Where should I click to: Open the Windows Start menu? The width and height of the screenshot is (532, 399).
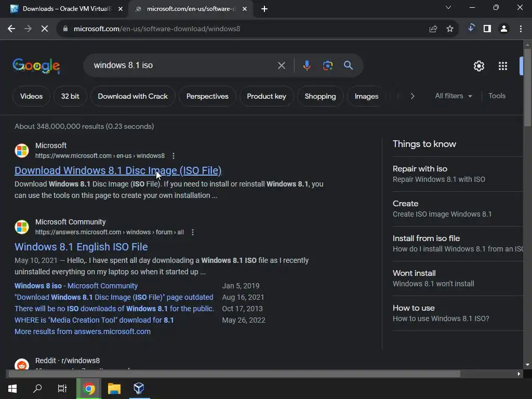click(12, 389)
